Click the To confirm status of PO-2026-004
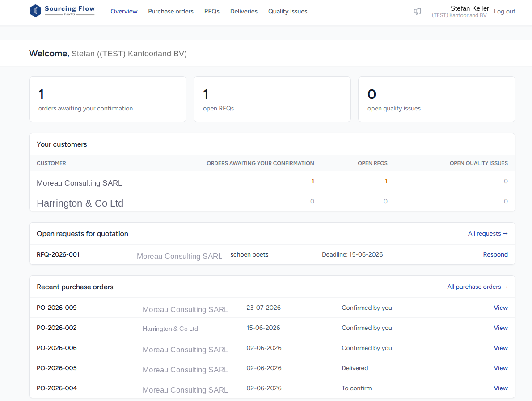The width and height of the screenshot is (532, 401). (x=356, y=388)
